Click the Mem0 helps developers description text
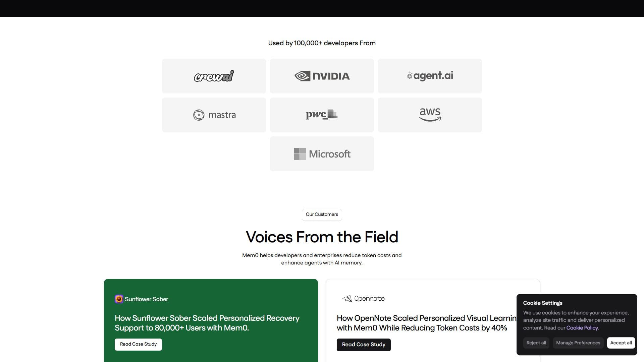The image size is (644, 362). pos(322,259)
